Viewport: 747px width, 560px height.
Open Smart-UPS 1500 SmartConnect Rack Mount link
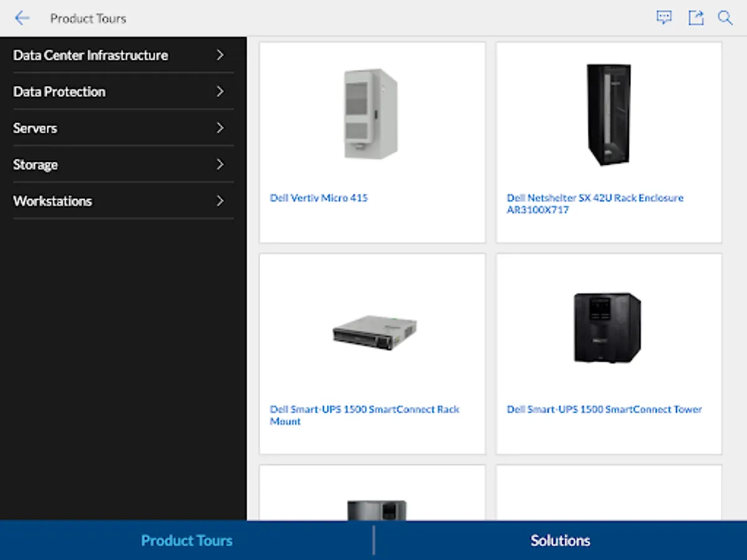[365, 416]
